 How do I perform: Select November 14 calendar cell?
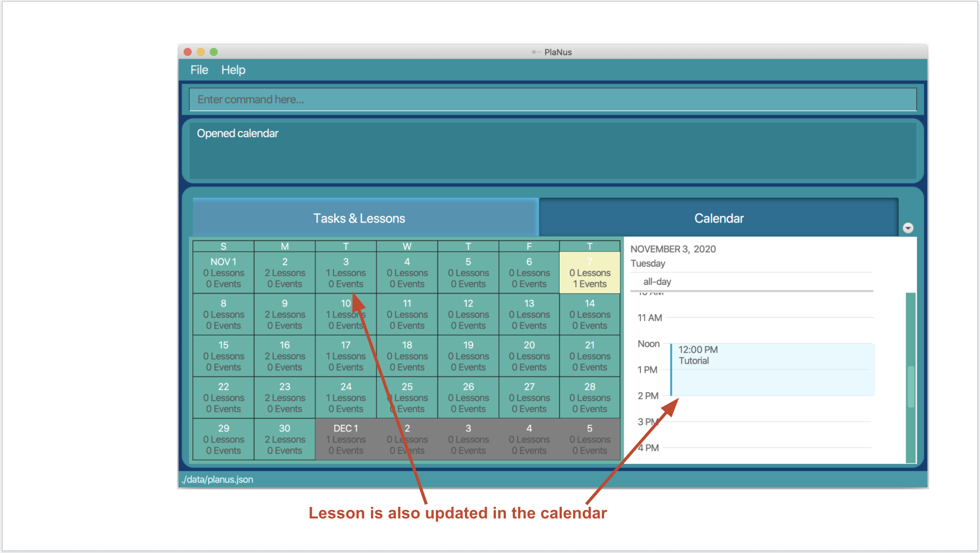[x=590, y=314]
